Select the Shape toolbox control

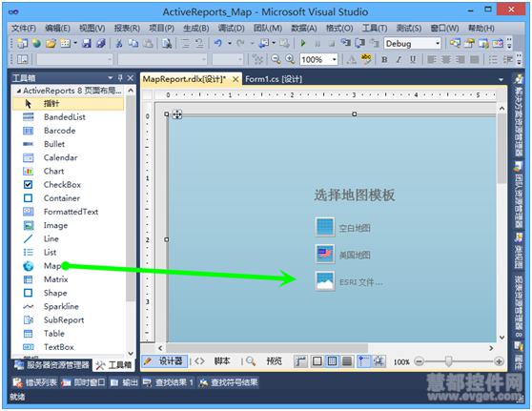coord(55,293)
